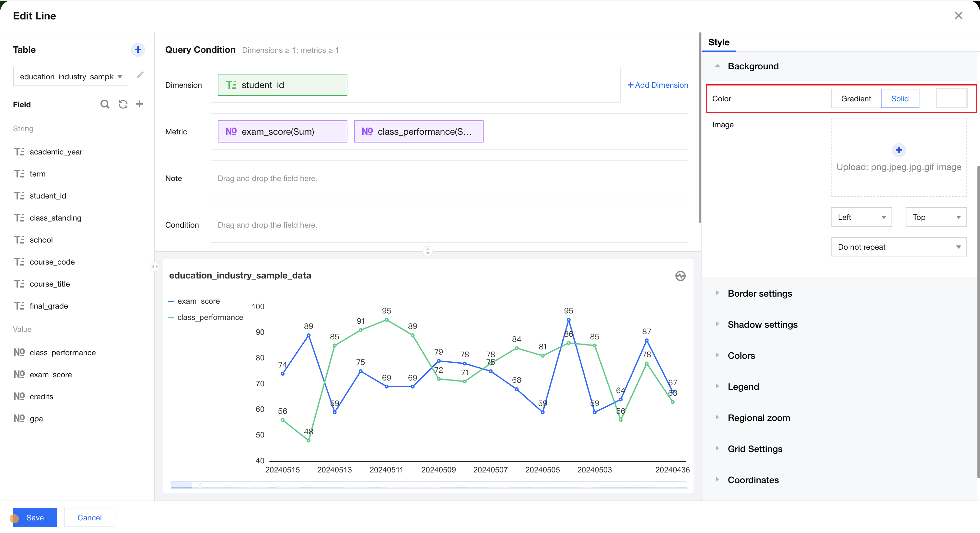This screenshot has width=980, height=533.
Task: Click the add table plus icon
Action: pyautogui.click(x=138, y=50)
